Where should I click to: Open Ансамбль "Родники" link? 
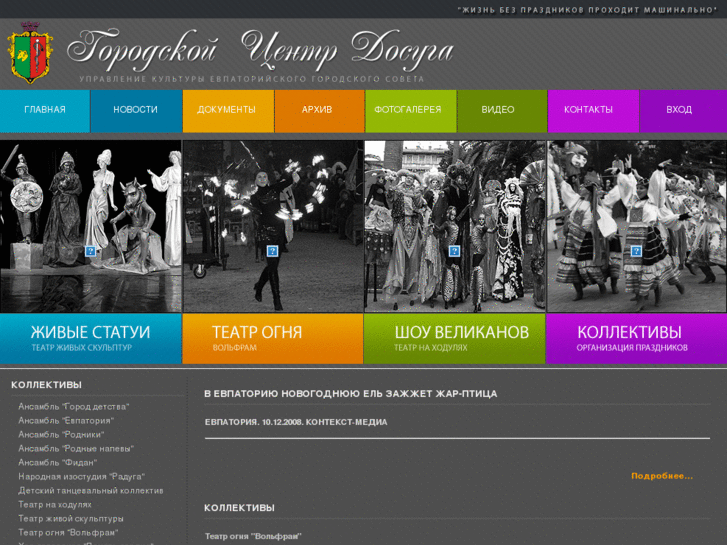coord(61,435)
